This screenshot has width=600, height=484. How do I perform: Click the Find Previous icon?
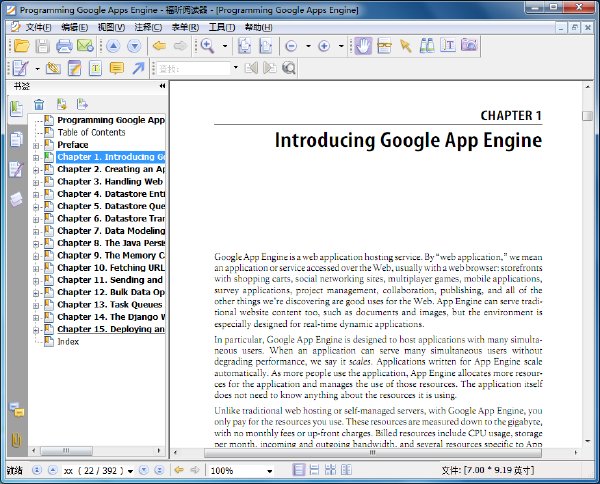tap(251, 68)
